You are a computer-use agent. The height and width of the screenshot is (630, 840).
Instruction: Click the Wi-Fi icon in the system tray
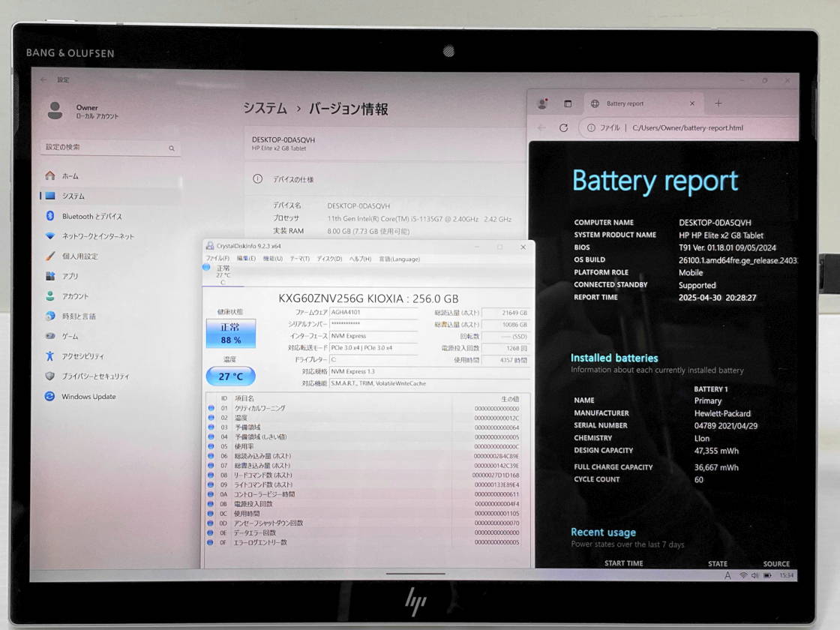point(743,575)
